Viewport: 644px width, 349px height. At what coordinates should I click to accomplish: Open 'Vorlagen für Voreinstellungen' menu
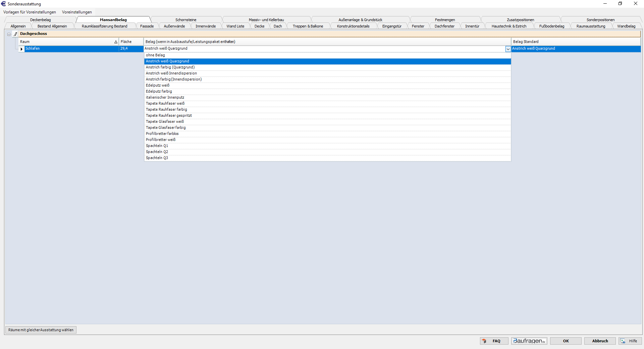(30, 12)
